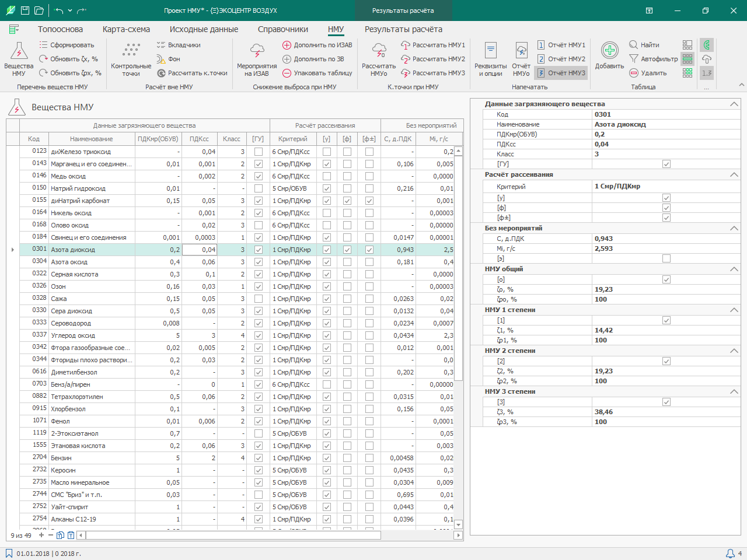The height and width of the screenshot is (560, 747).
Task: Click the green Добавить plus icon
Action: [609, 51]
